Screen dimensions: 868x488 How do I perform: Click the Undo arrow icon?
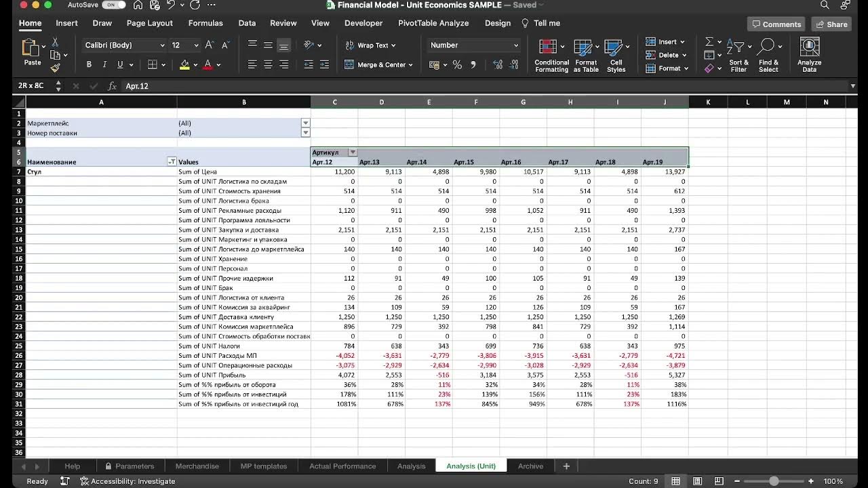coord(170,5)
